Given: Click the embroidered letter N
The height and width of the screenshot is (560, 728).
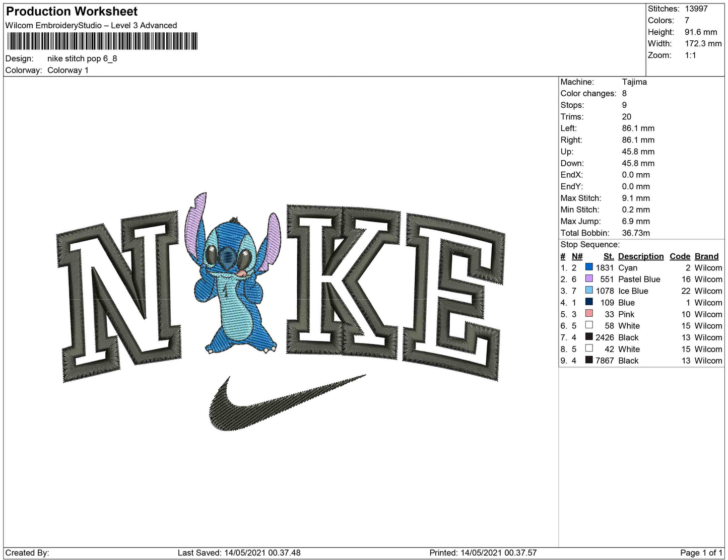Looking at the screenshot, I should pos(119,297).
